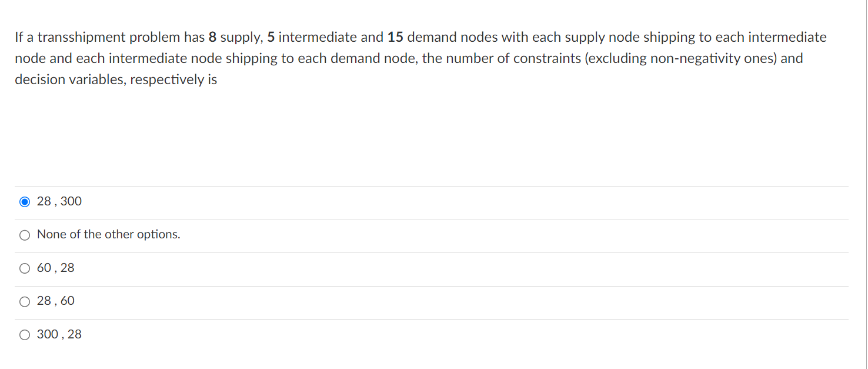
Task: Click the answer text "60 , 28"
Action: click(55, 268)
